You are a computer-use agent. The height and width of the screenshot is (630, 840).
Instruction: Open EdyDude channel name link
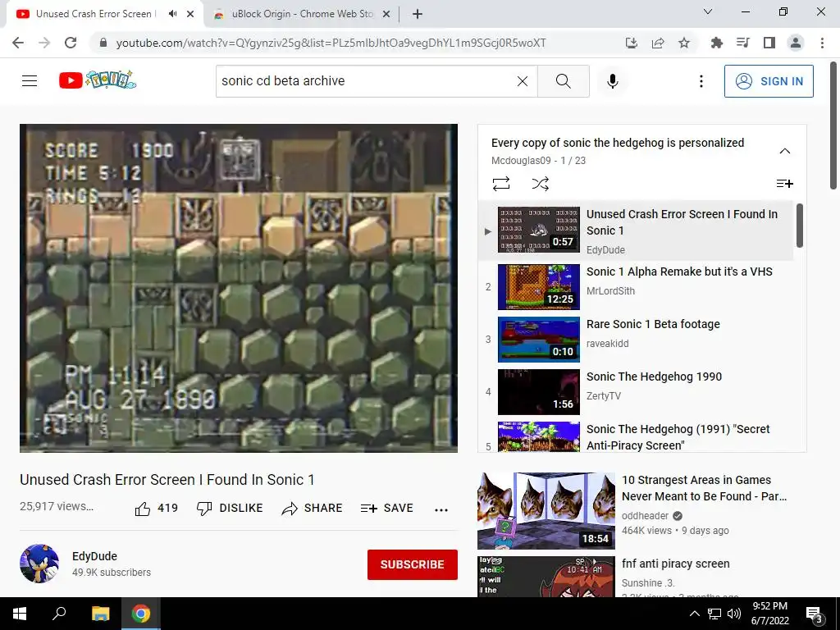[94, 556]
